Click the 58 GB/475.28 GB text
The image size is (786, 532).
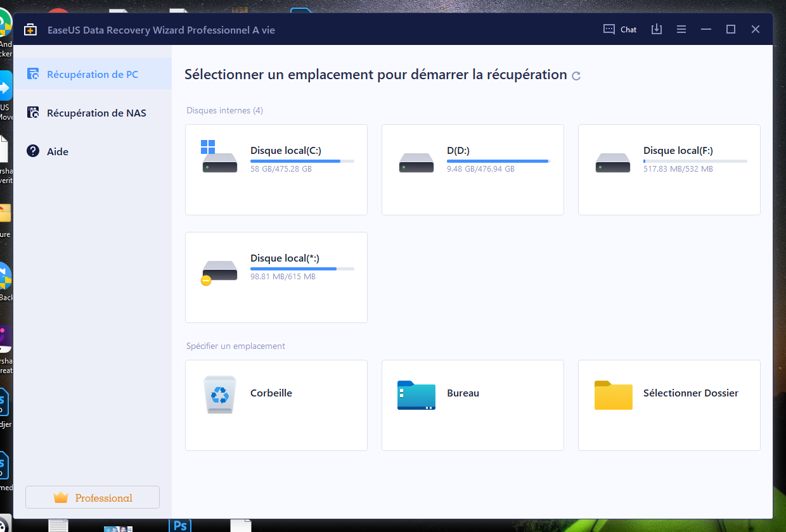coord(281,169)
